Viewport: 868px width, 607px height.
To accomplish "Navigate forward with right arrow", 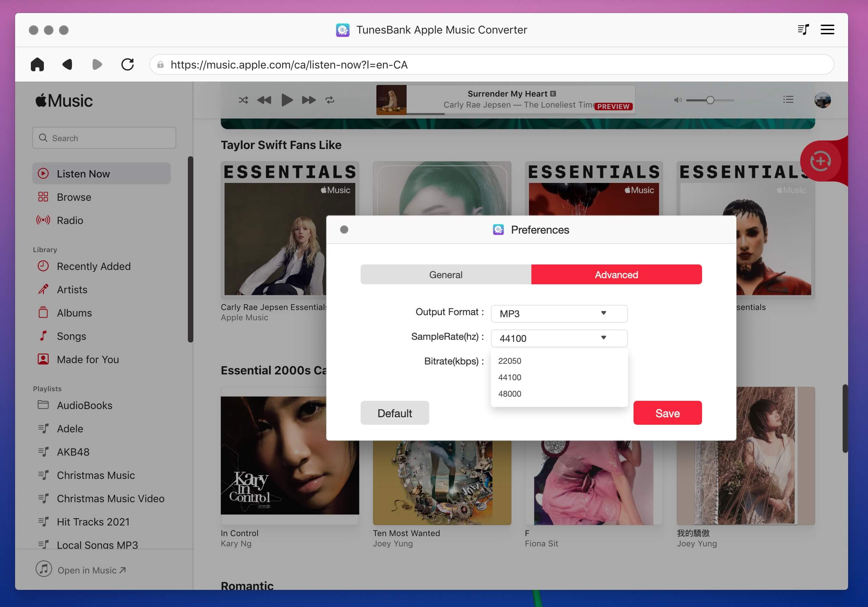I will pos(97,65).
